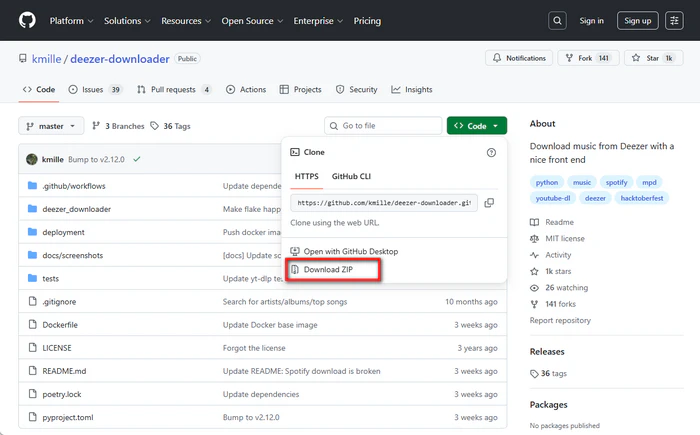700x435 pixels.
Task: Open docs/screenshots folder
Action: click(73, 255)
